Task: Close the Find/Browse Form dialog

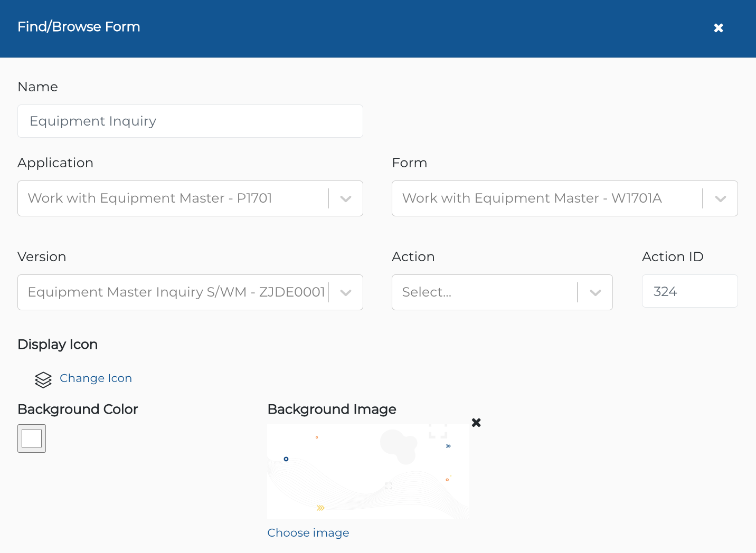Action: coord(719,27)
